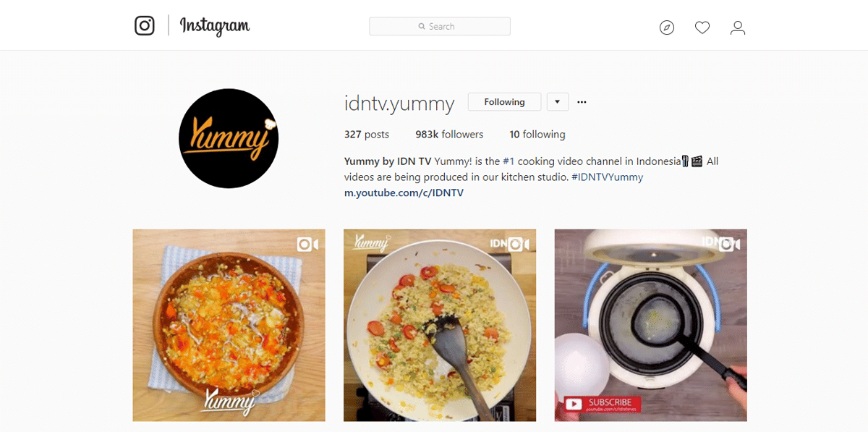The width and height of the screenshot is (868, 432).
Task: Open the sambal bowl video post
Action: click(229, 326)
